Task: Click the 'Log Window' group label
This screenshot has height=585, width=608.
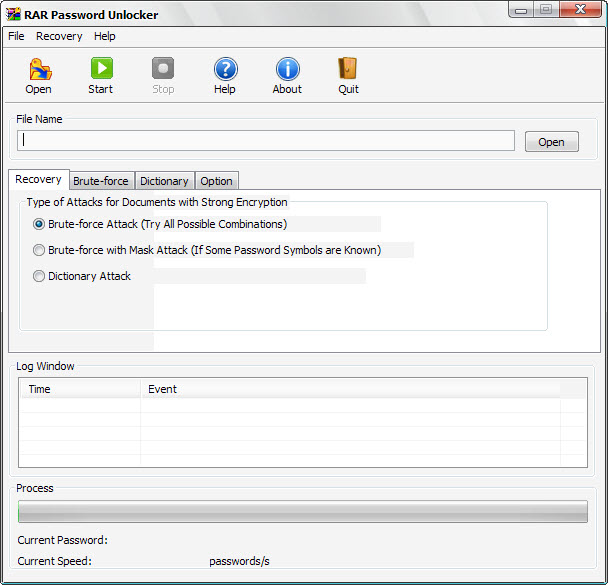Action: coord(45,366)
